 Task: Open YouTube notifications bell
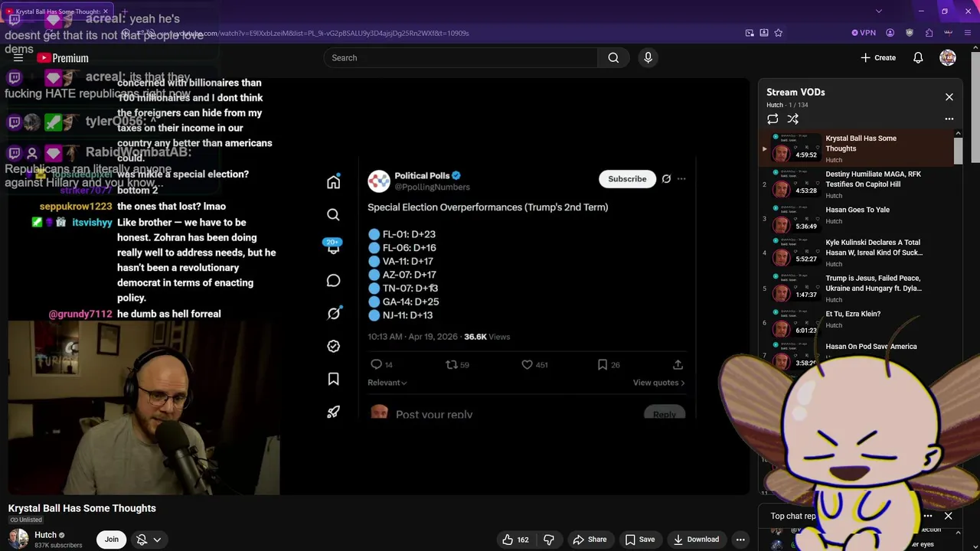click(918, 58)
